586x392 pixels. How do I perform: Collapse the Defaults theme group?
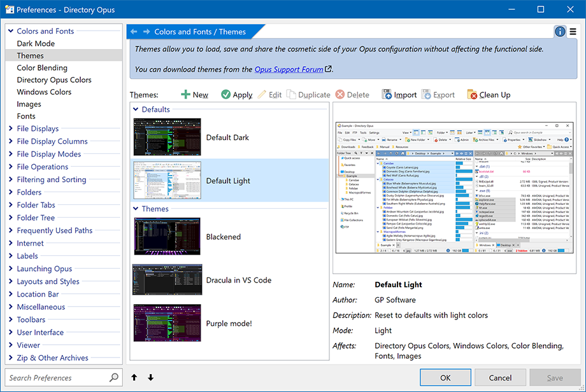(136, 109)
